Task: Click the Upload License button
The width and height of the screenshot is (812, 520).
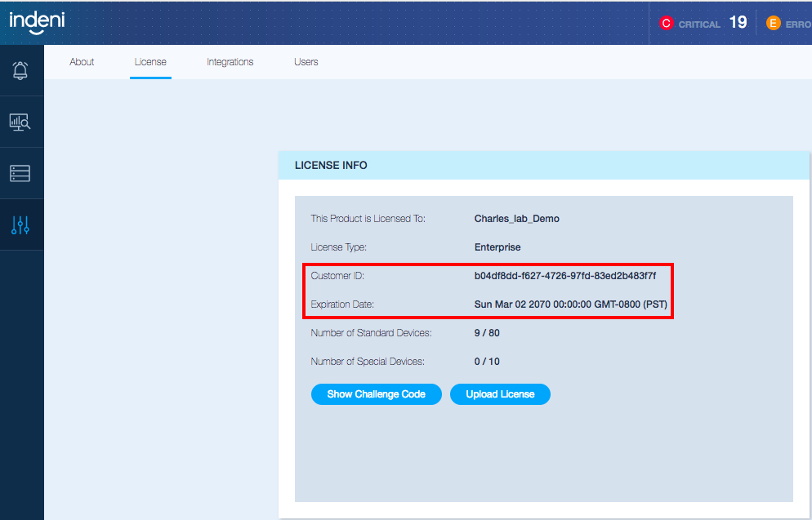Action: click(500, 394)
